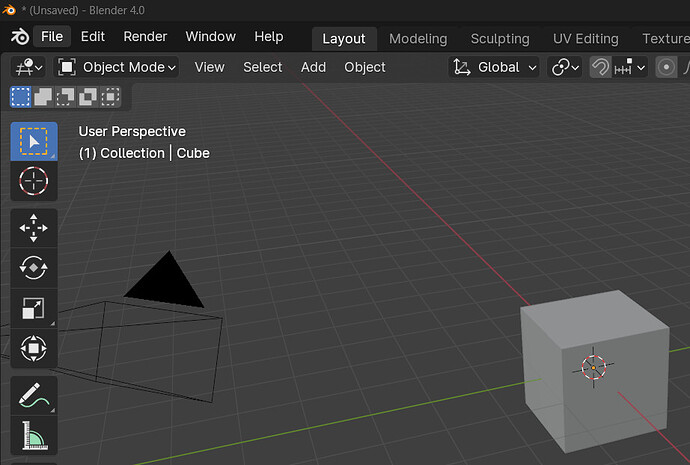The height and width of the screenshot is (465, 690).
Task: Select the Measure tool
Action: coord(34,436)
